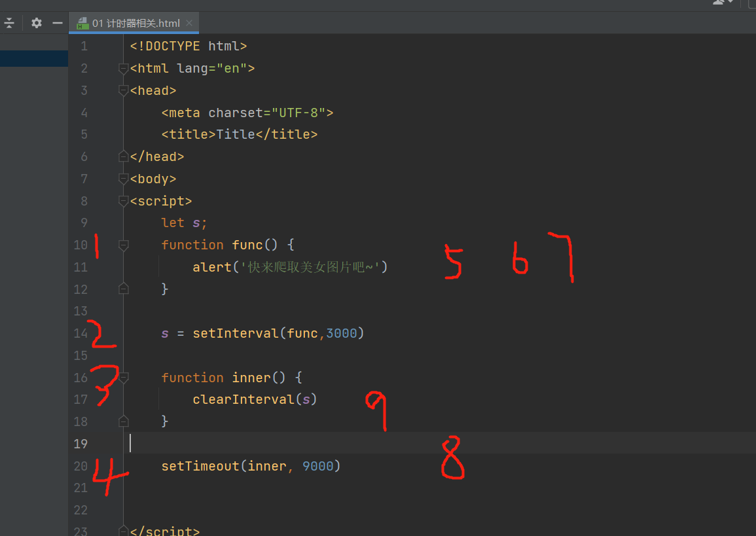Click the collapse all icon in project toolbar
Image resolution: width=756 pixels, height=536 pixels.
point(9,23)
